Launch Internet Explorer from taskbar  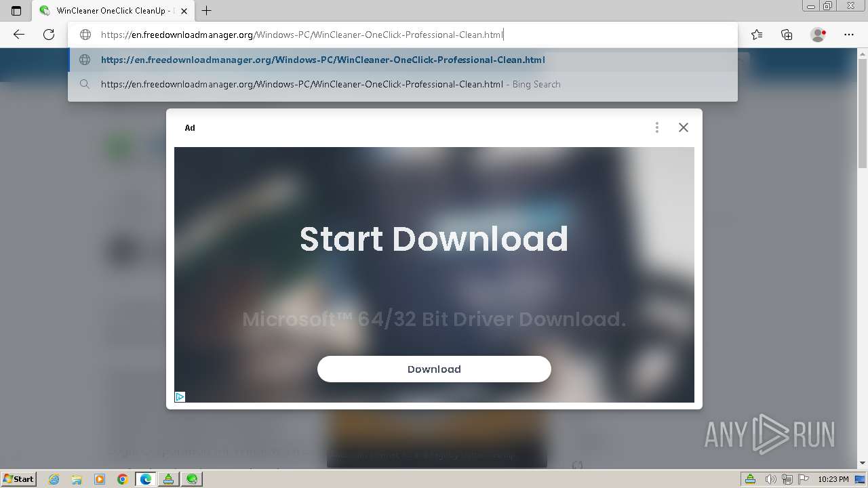54,479
